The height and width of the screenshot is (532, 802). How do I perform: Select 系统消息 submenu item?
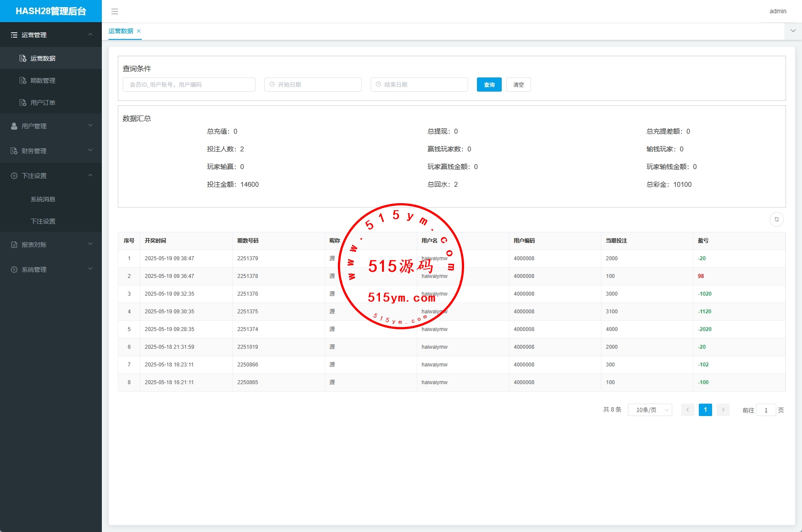43,199
